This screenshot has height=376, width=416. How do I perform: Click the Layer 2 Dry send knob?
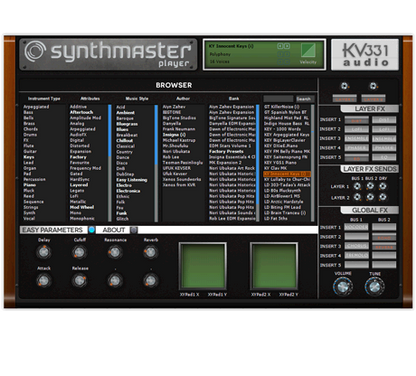point(383,197)
